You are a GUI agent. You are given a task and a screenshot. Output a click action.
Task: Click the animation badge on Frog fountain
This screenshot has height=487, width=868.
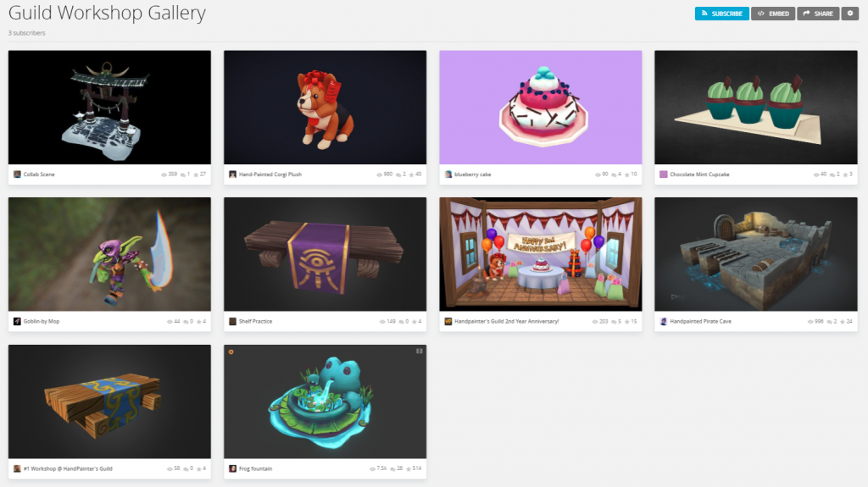click(419, 351)
